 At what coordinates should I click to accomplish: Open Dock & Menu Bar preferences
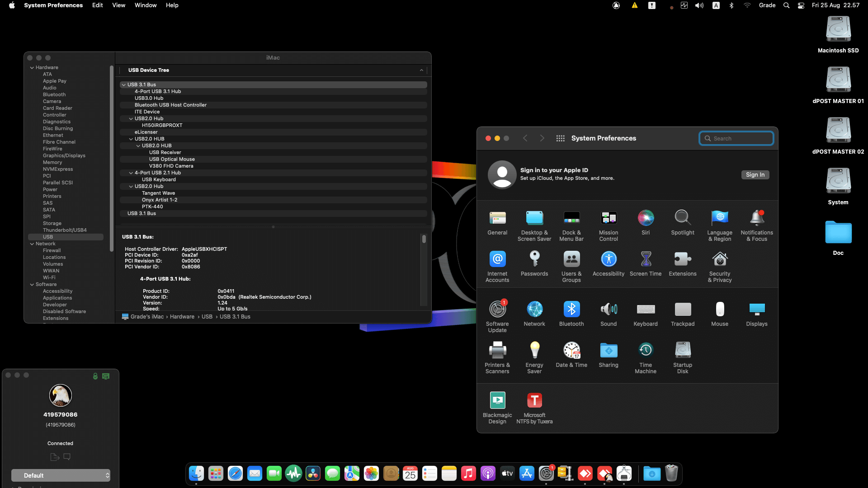coord(571,225)
